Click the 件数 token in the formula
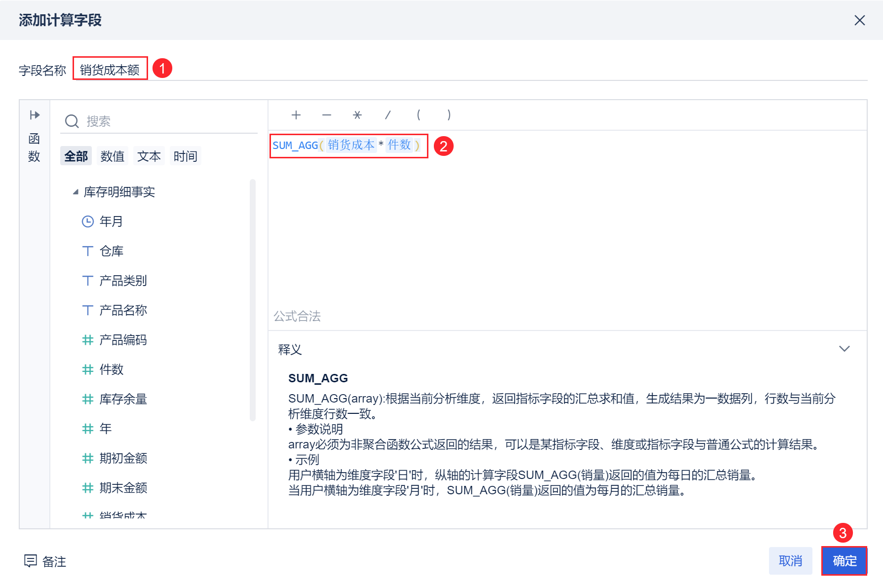Viewport: 883px width, 588px height. [x=399, y=145]
